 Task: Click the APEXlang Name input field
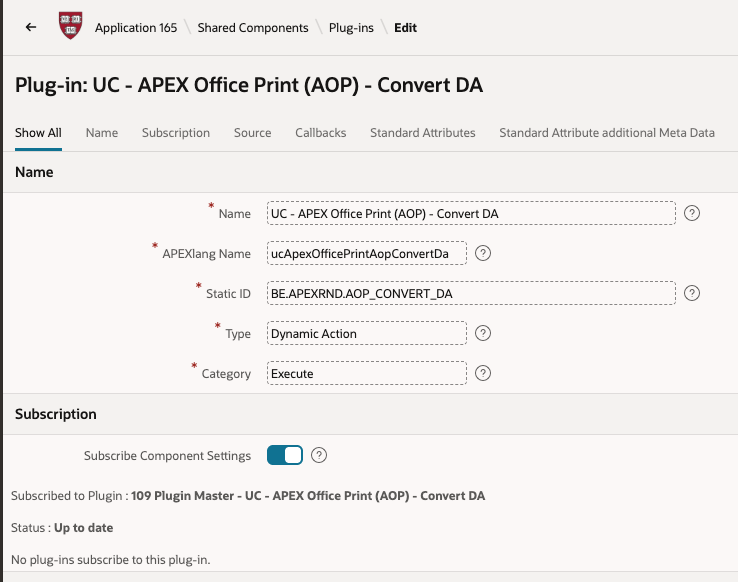point(367,253)
